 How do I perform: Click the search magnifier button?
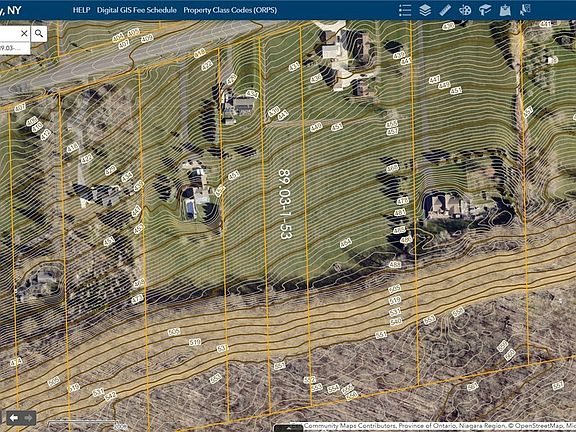coord(39,34)
